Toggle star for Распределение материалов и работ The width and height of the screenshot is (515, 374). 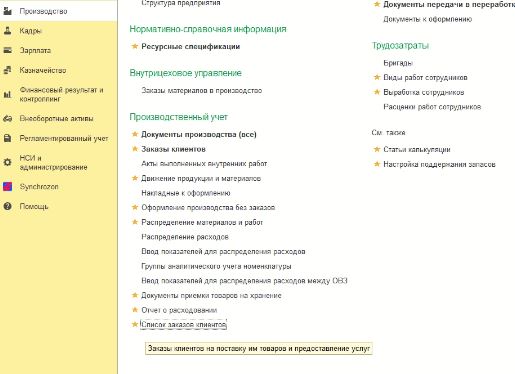pyautogui.click(x=135, y=222)
